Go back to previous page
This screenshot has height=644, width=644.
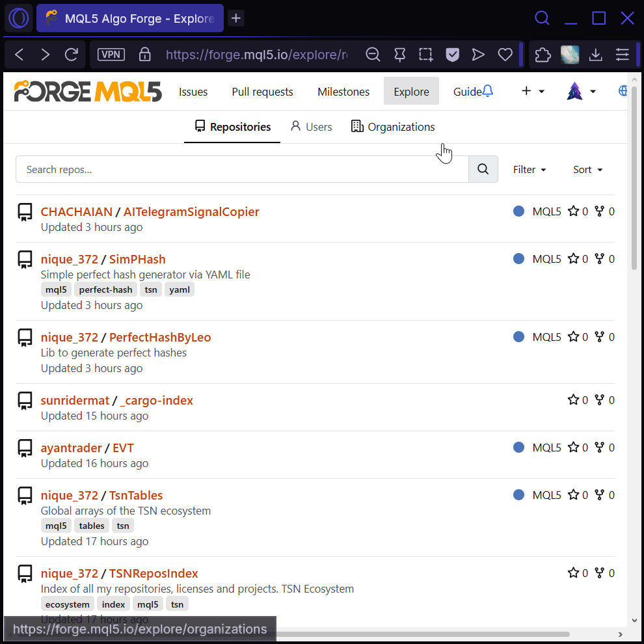click(20, 54)
